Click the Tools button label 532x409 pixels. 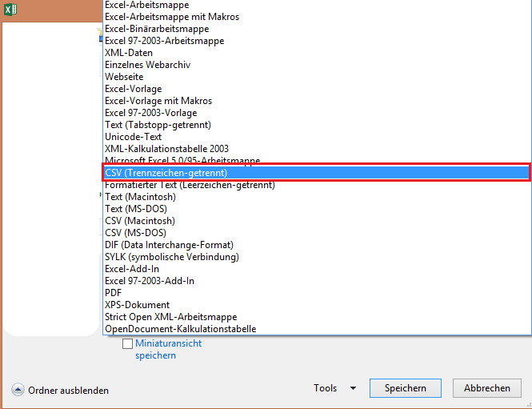tap(325, 388)
